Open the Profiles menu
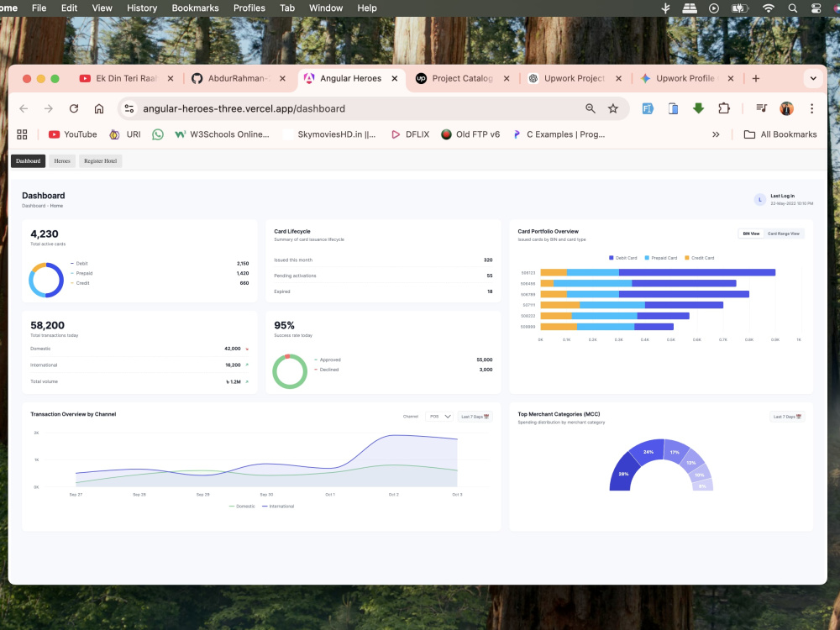This screenshot has height=630, width=840. [x=249, y=8]
